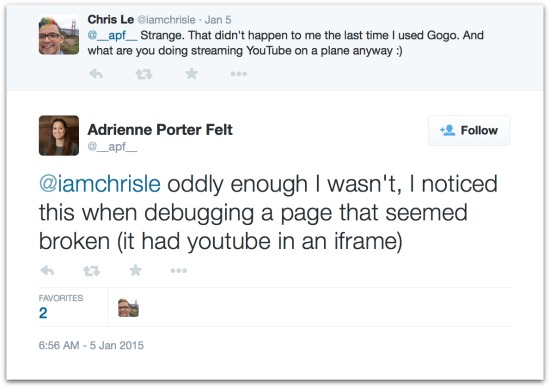Reply to Chris Le's tweet
Image resolution: width=550 pixels, height=388 pixels.
coord(96,74)
